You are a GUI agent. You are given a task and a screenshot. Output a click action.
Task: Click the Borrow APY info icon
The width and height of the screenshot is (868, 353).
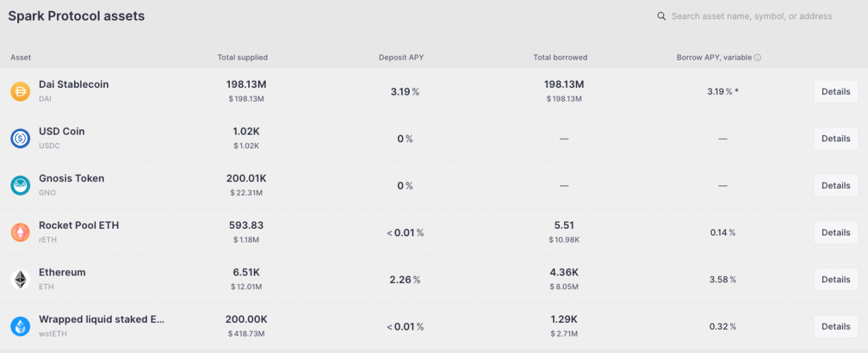[758, 58]
